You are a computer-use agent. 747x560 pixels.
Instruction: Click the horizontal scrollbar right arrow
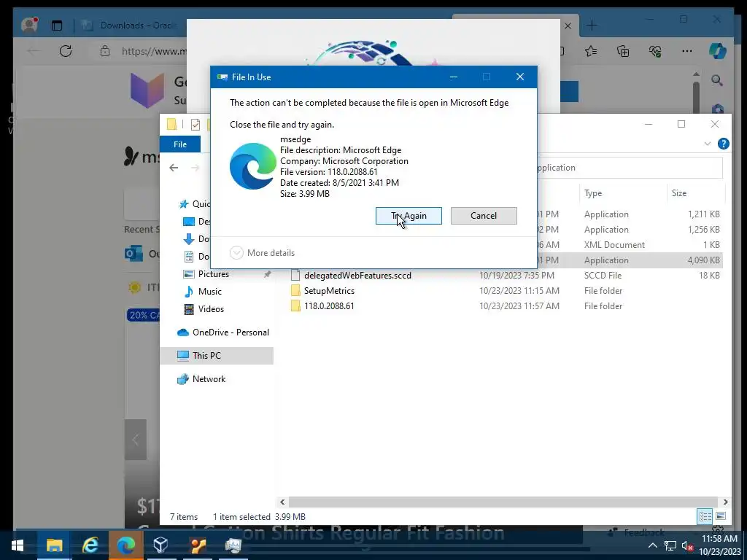click(725, 502)
